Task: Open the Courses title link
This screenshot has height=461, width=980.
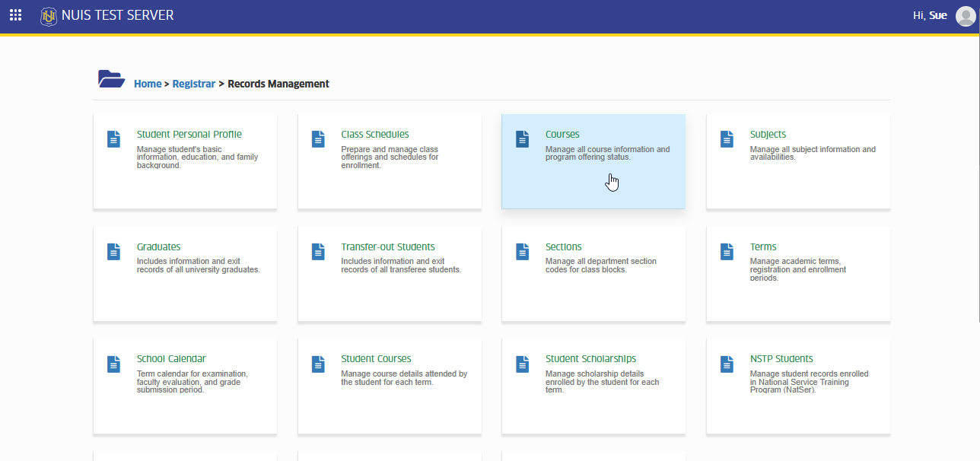Action: click(562, 135)
